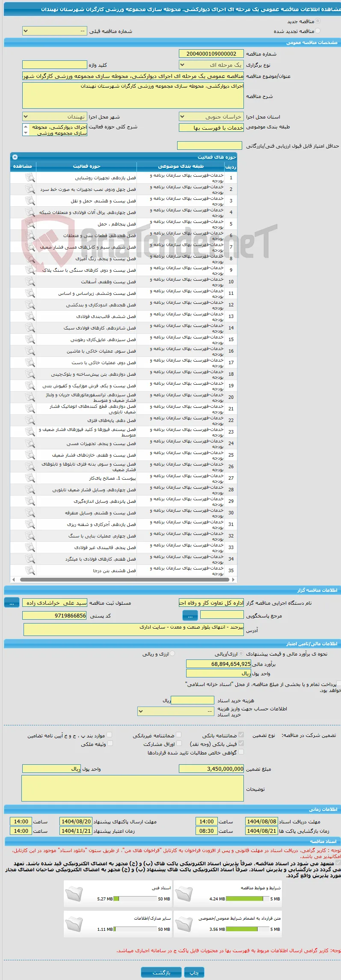Download the اسناد فنی folder

74,893
